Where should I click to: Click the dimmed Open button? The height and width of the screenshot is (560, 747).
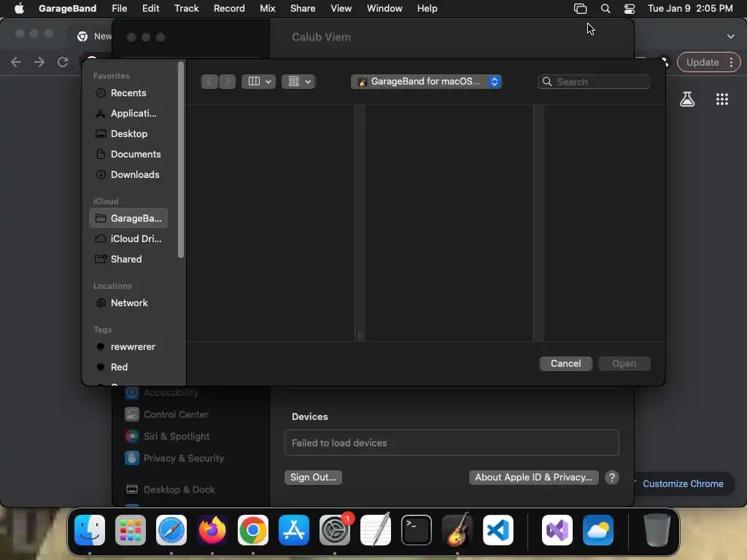[x=624, y=364]
